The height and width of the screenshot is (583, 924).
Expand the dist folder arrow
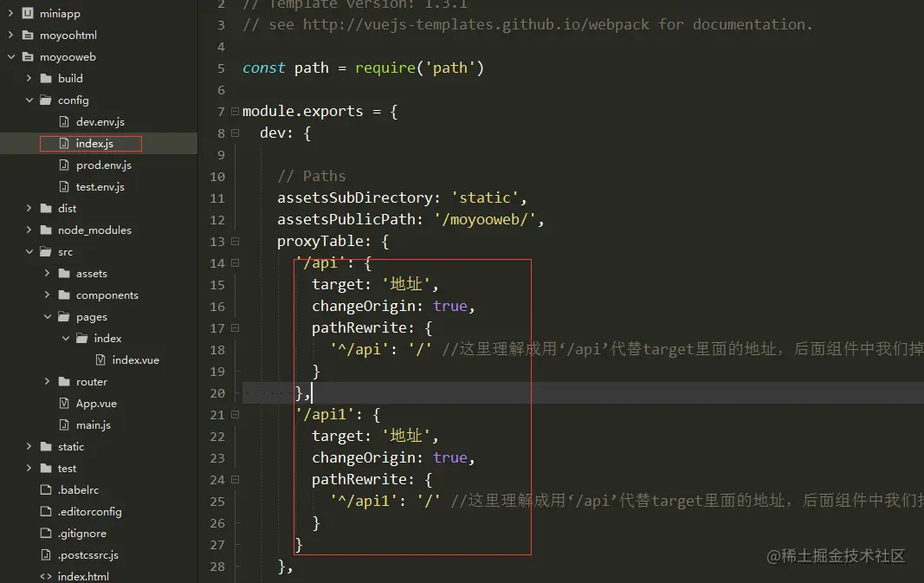click(x=29, y=208)
